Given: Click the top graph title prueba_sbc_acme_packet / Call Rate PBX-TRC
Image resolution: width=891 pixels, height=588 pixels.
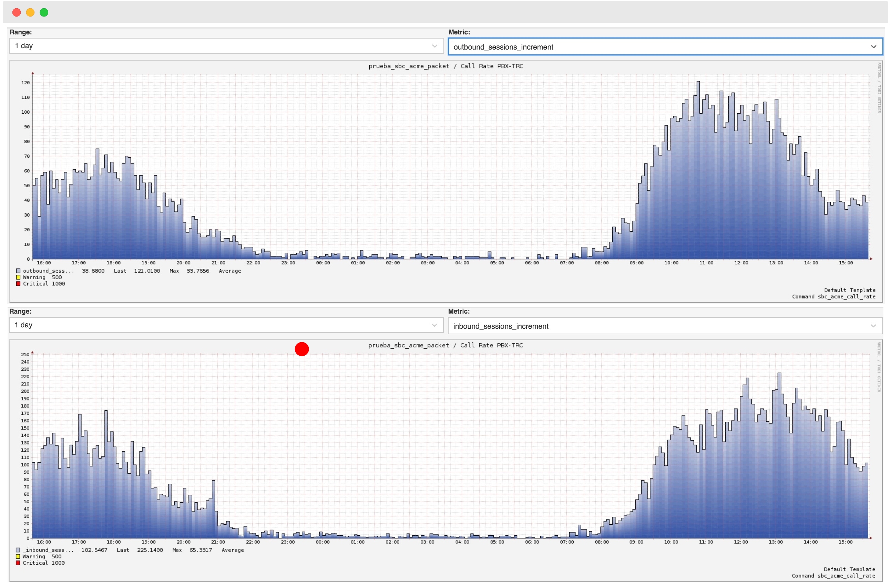Looking at the screenshot, I should 445,66.
